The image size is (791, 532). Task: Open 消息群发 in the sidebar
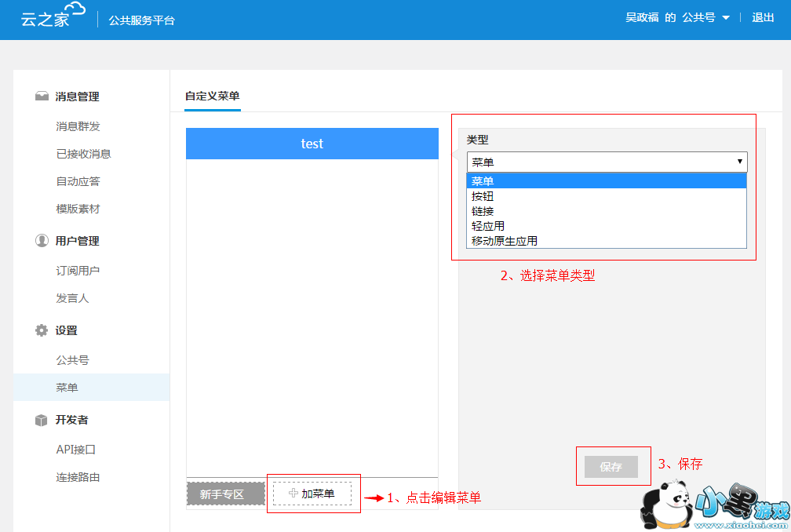(78, 126)
